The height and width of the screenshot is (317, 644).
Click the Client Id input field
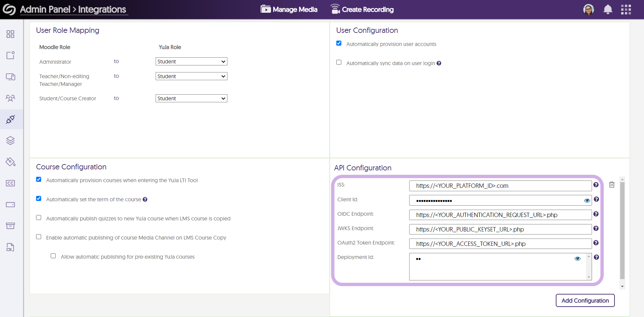coord(500,200)
